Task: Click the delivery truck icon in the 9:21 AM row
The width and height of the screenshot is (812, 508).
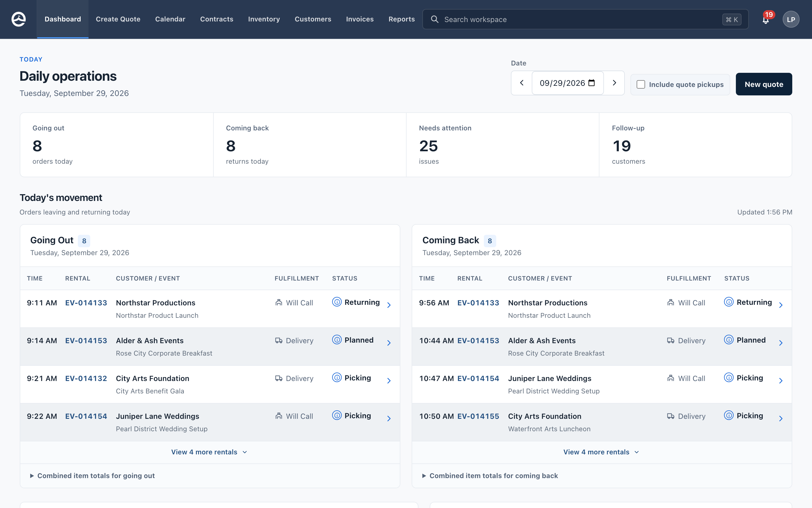Action: (279, 378)
